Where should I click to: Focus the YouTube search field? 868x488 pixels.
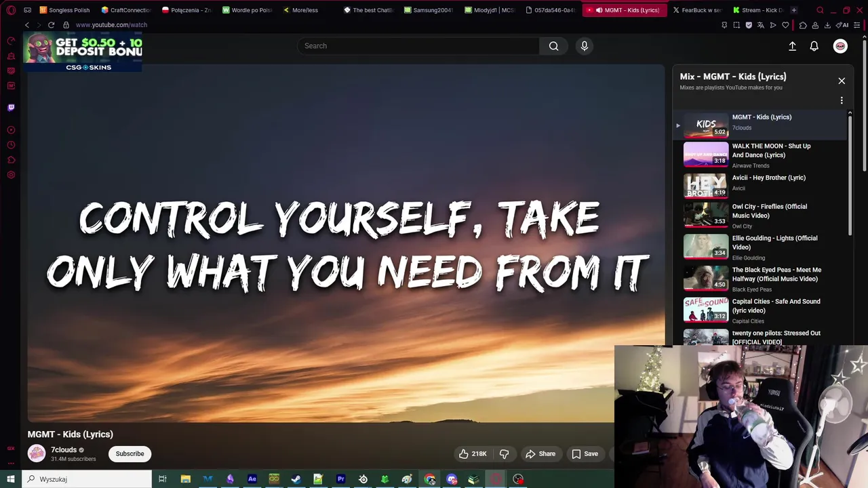pos(418,46)
